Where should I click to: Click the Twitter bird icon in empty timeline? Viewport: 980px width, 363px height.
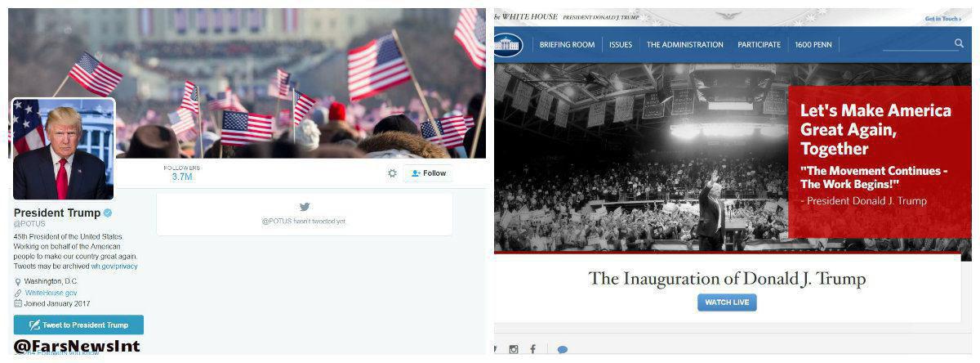305,207
